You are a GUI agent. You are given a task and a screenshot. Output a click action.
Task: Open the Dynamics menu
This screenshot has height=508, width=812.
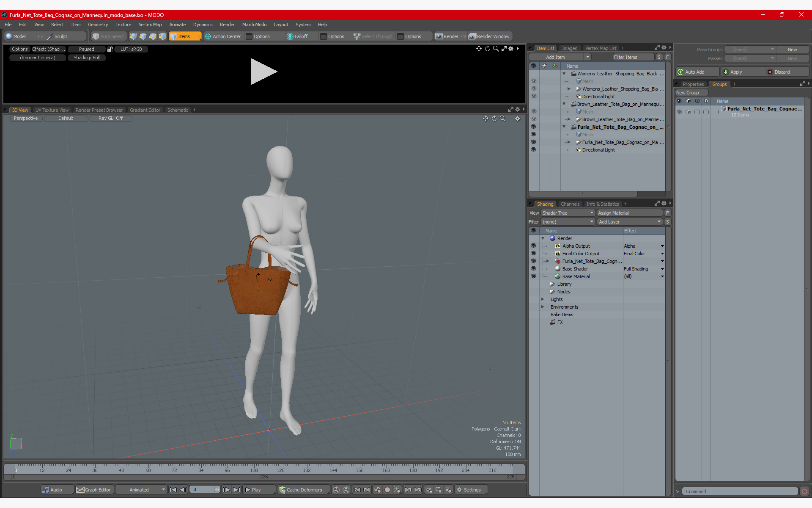203,25
